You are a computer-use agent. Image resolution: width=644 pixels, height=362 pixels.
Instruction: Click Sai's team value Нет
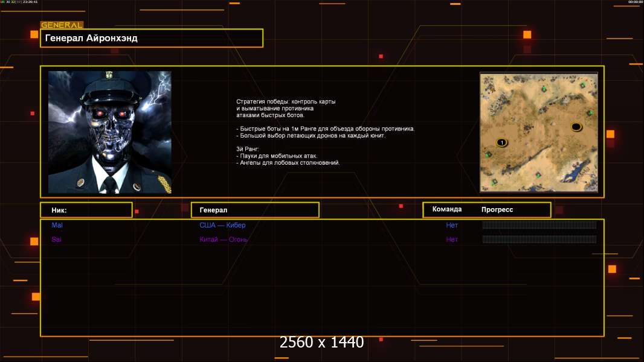pyautogui.click(x=452, y=240)
